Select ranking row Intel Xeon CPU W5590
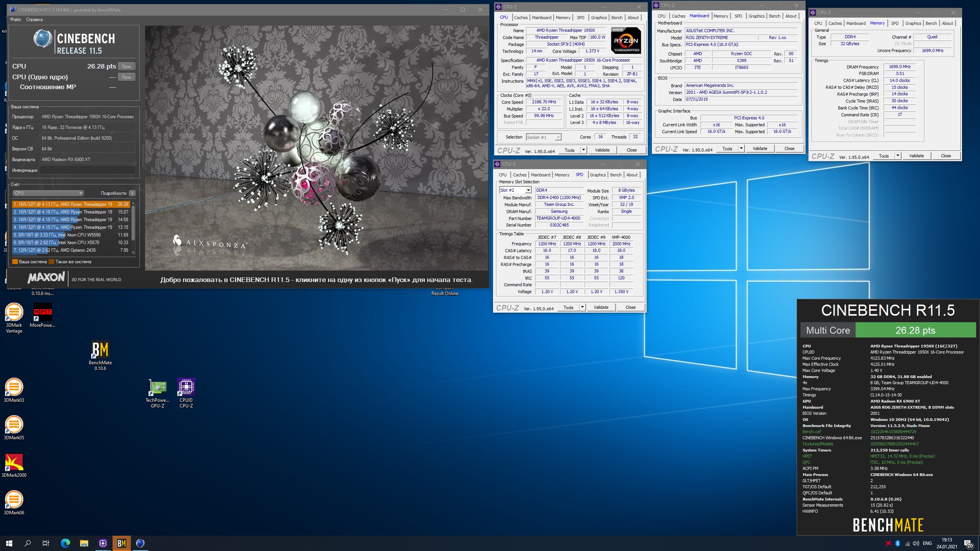Image resolution: width=980 pixels, height=551 pixels. (x=71, y=235)
